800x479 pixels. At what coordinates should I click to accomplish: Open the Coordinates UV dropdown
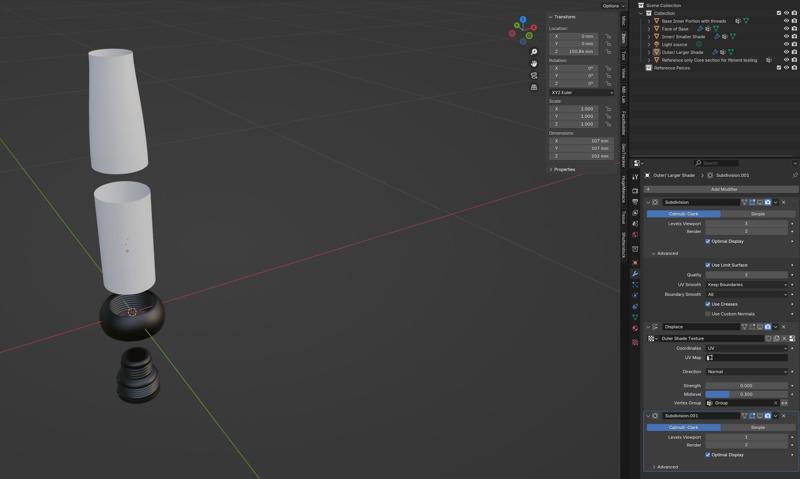pyautogui.click(x=747, y=348)
